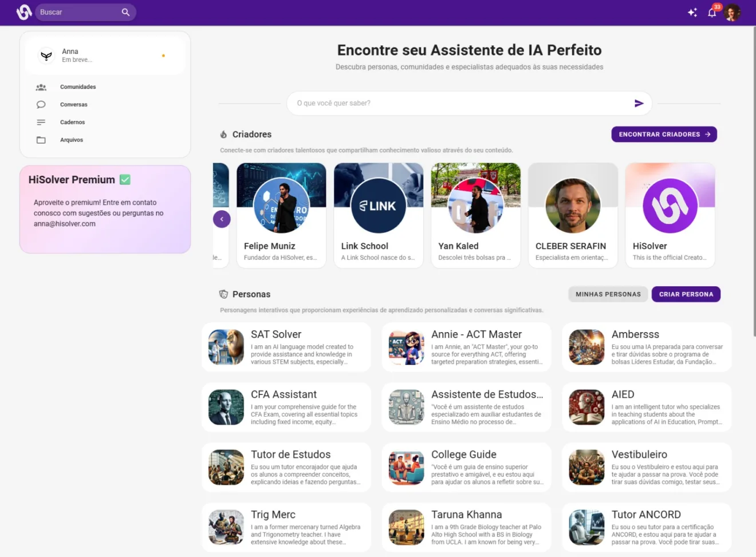Click the orange status dot beside Anna

(x=163, y=56)
